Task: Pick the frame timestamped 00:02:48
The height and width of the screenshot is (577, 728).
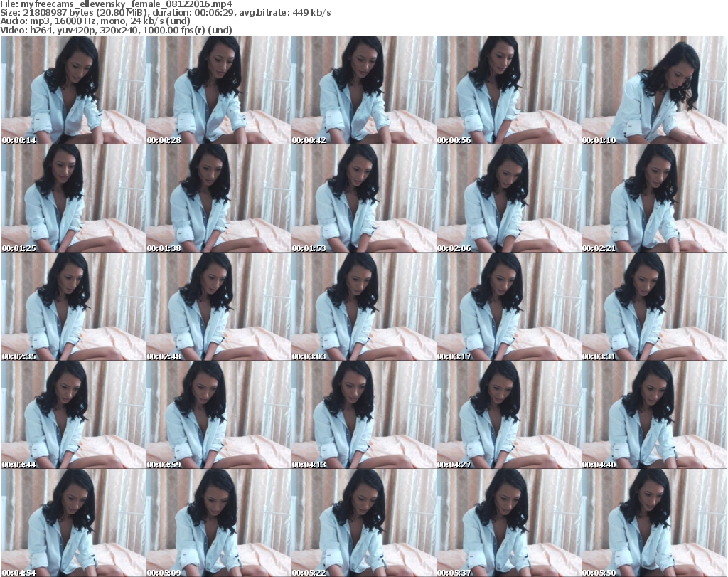Action: click(219, 307)
